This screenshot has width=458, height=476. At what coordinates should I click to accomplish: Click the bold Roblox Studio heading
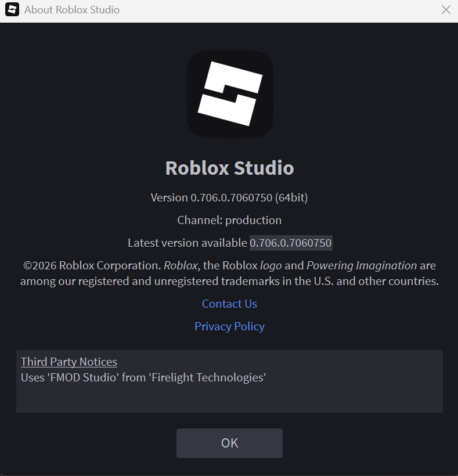[x=229, y=168]
